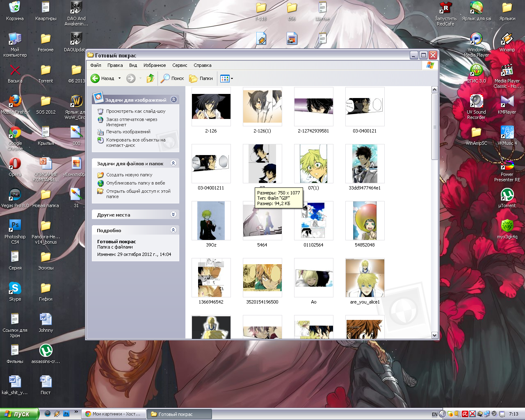Expand the Other places (Другие места) section
Screen dimensions: 525x420
[x=173, y=215]
